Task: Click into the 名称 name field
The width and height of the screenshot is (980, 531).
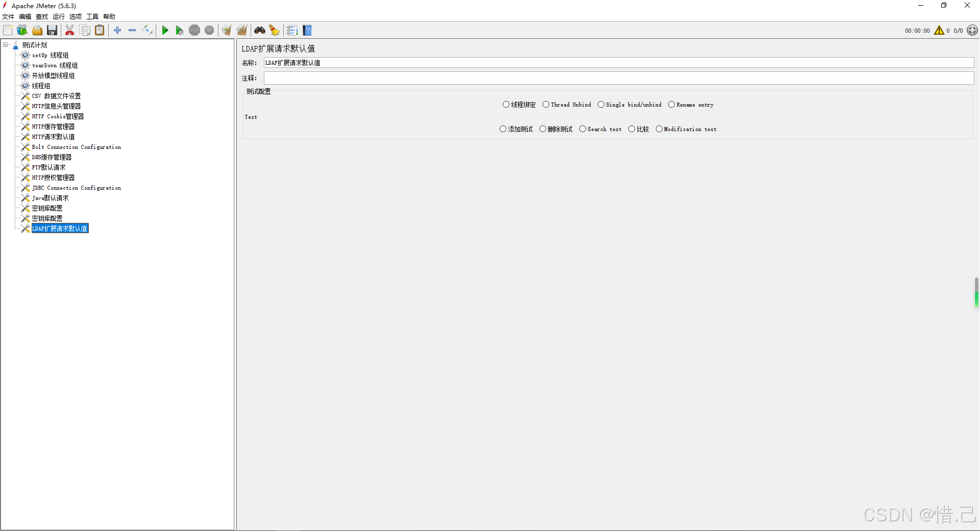Action: [x=619, y=63]
